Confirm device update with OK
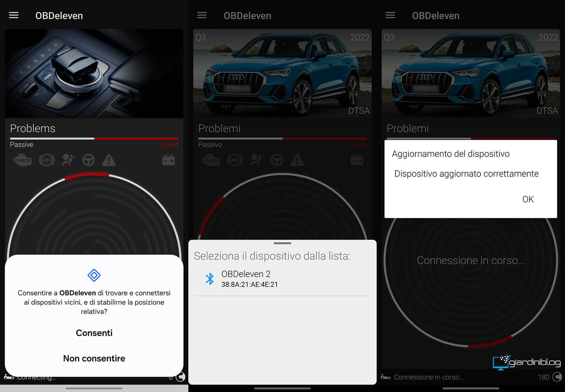The width and height of the screenshot is (565, 392). point(528,199)
